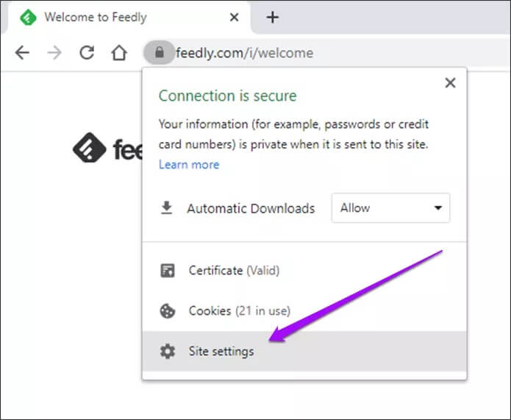This screenshot has height=420, width=511.
Task: Close the site information popup
Action: tap(450, 83)
